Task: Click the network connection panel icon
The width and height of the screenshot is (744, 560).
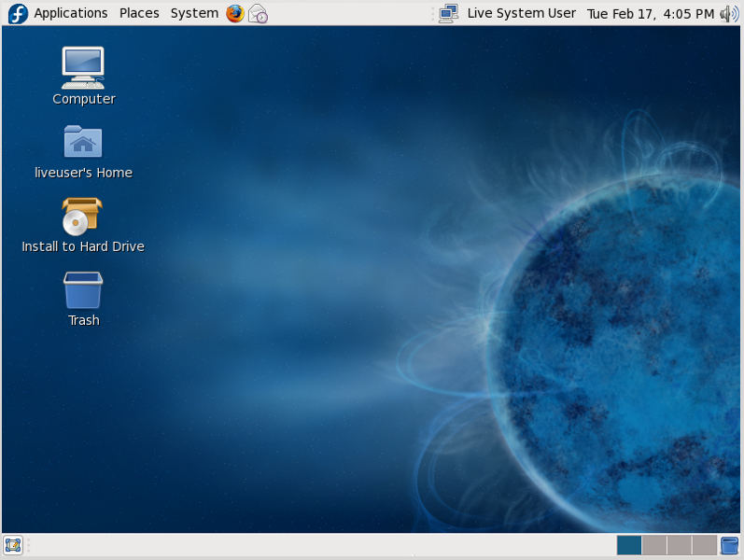Action: point(448,13)
